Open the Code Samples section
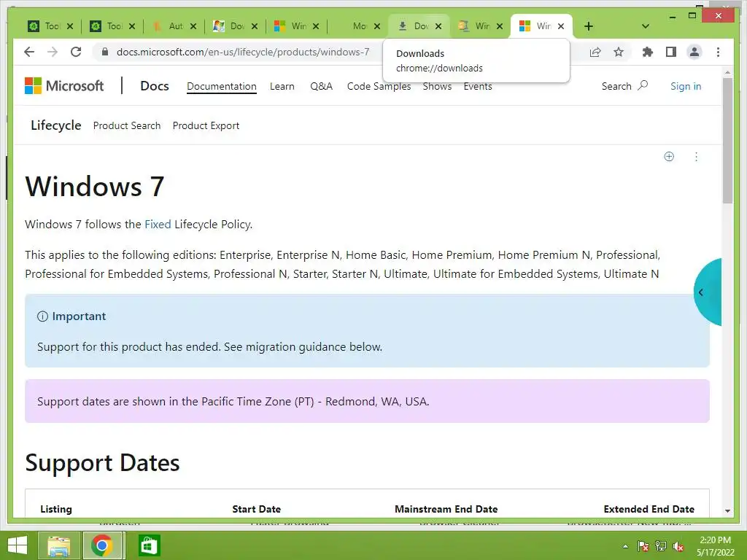Screen dimensions: 747x560 [x=379, y=86]
